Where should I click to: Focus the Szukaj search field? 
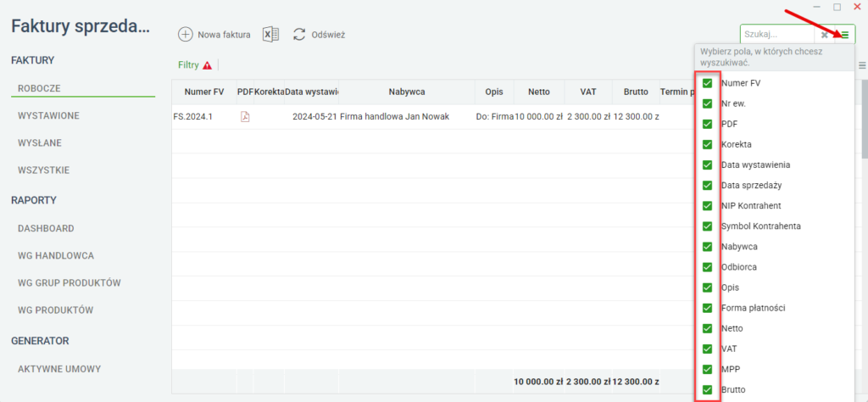pyautogui.click(x=777, y=34)
